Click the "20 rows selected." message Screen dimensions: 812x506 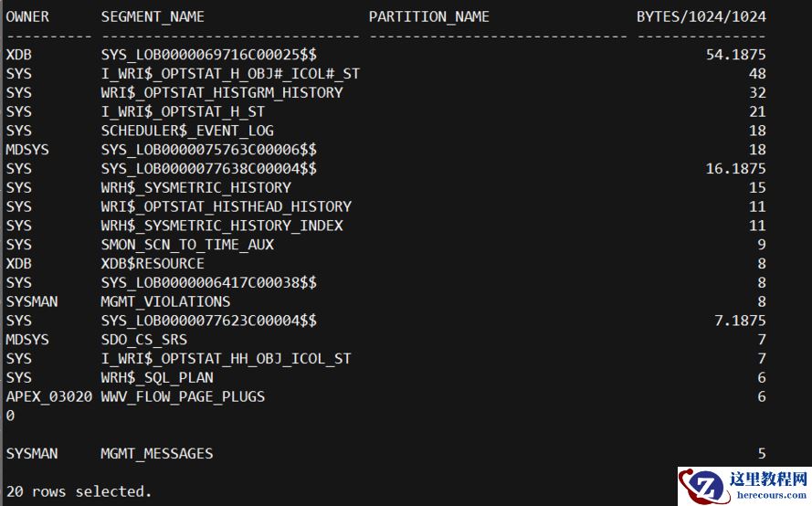79,491
